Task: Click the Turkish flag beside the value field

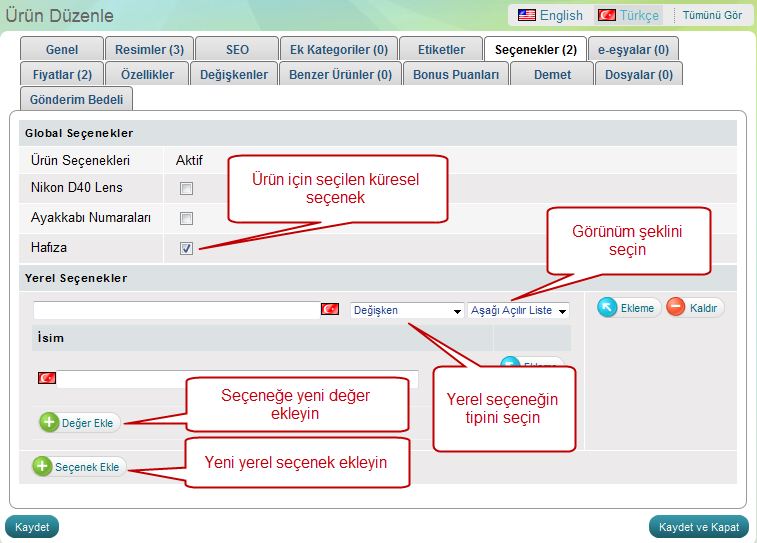Action: pyautogui.click(x=46, y=378)
